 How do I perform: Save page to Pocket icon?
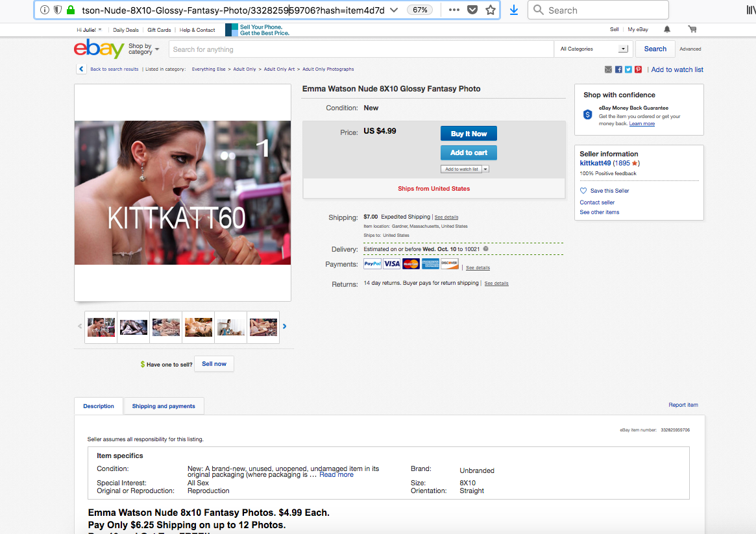click(472, 10)
